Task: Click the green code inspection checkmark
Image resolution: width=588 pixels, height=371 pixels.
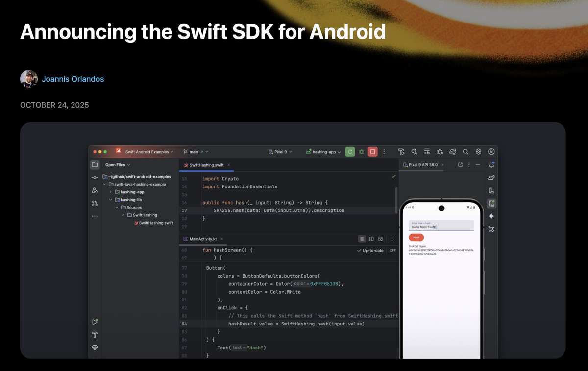Action: point(393,176)
